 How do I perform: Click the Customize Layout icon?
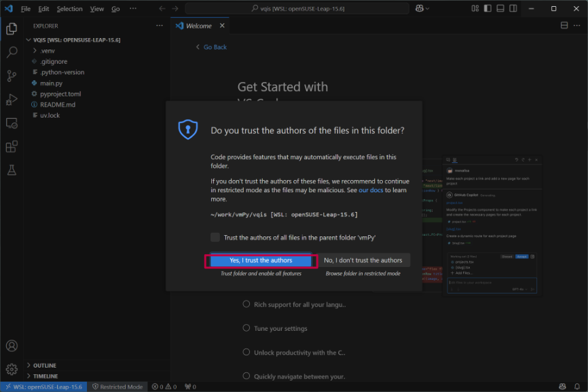pos(475,8)
